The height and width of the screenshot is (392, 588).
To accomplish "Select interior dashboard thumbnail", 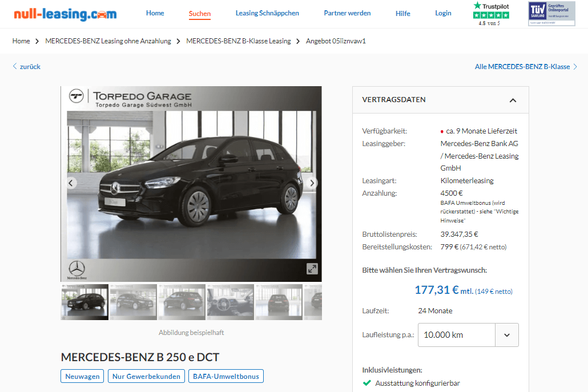I will pos(230,302).
